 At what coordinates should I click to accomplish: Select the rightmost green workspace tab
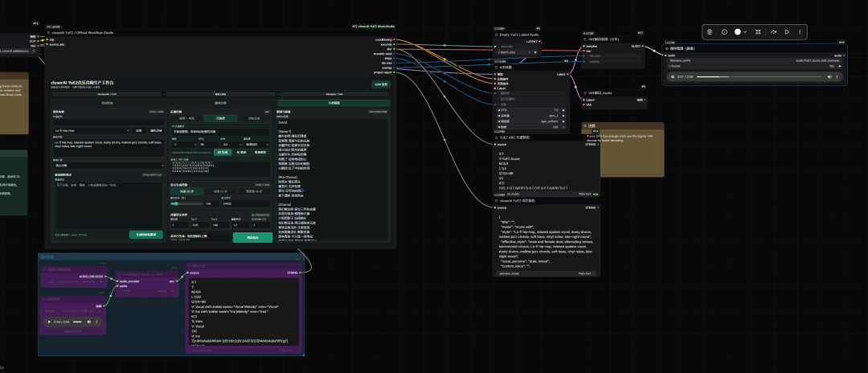(x=334, y=103)
